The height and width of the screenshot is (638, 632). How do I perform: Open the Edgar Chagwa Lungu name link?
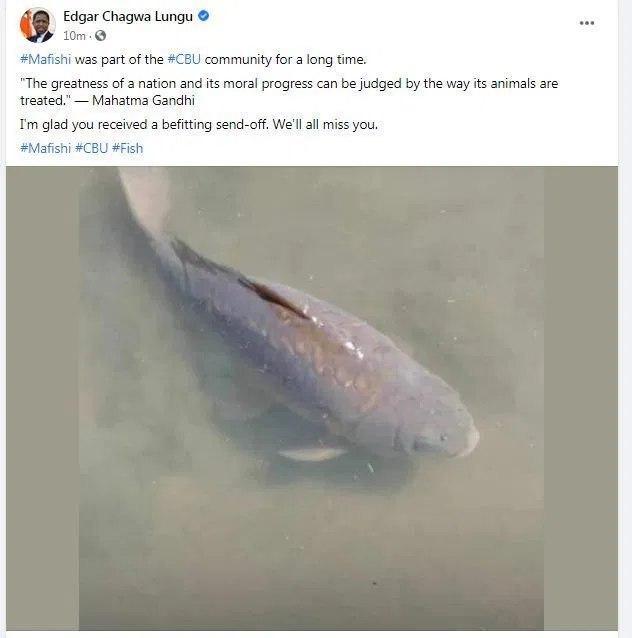128,17
